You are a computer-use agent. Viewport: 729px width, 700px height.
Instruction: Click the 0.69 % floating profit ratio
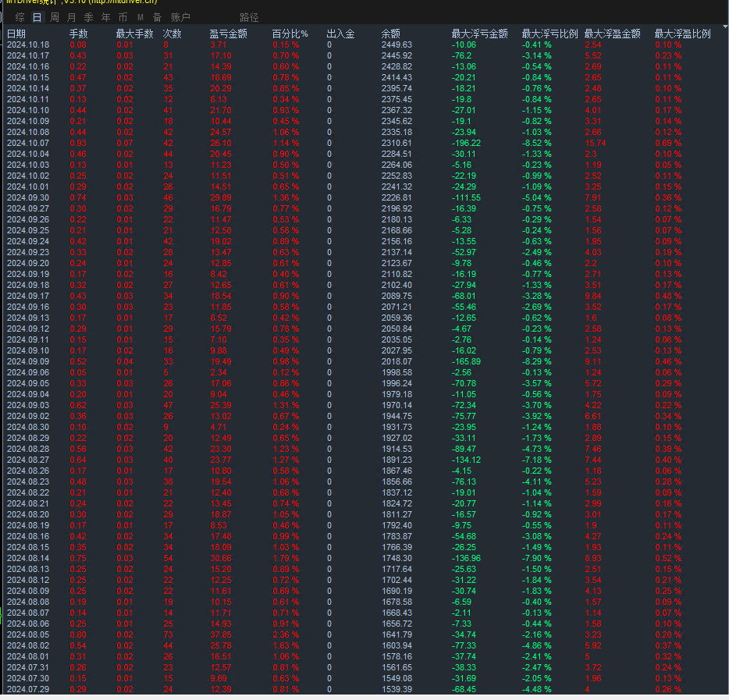coord(668,143)
